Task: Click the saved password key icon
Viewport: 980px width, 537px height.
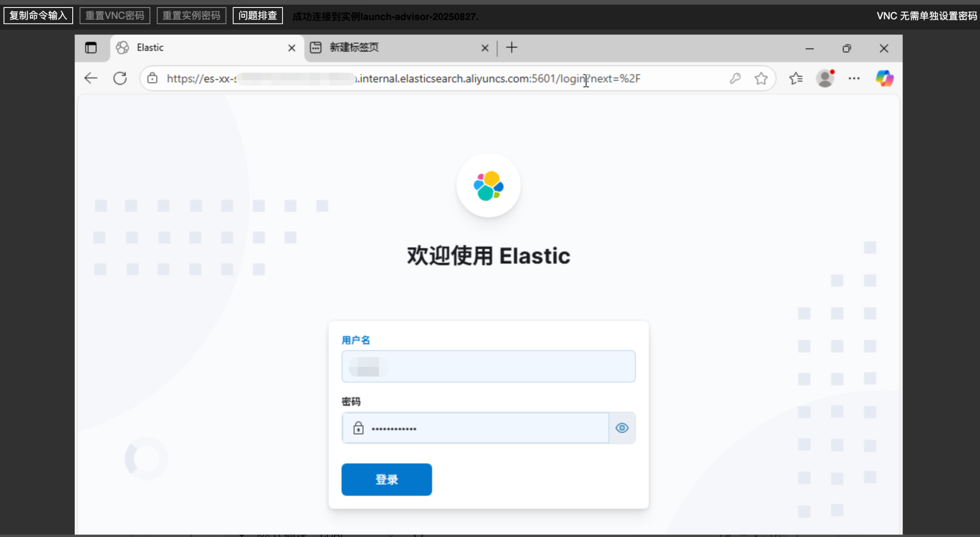Action: coord(735,78)
